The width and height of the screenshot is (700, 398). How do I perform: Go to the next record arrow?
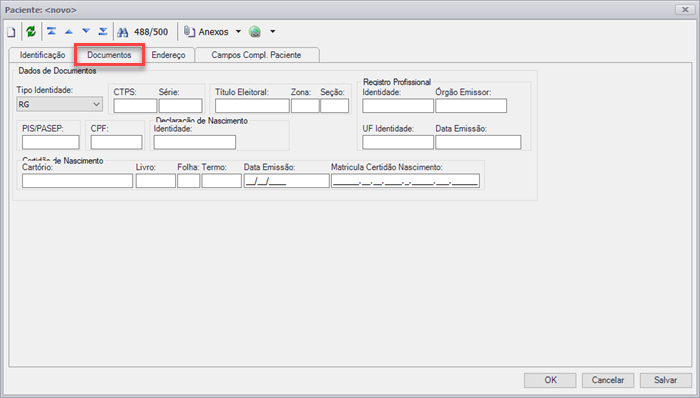[x=86, y=31]
